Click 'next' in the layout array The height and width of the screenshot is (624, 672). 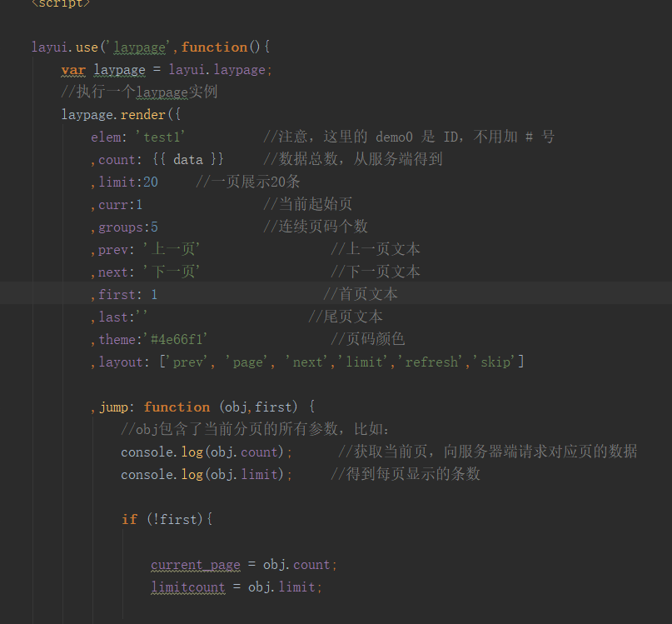[x=307, y=362]
